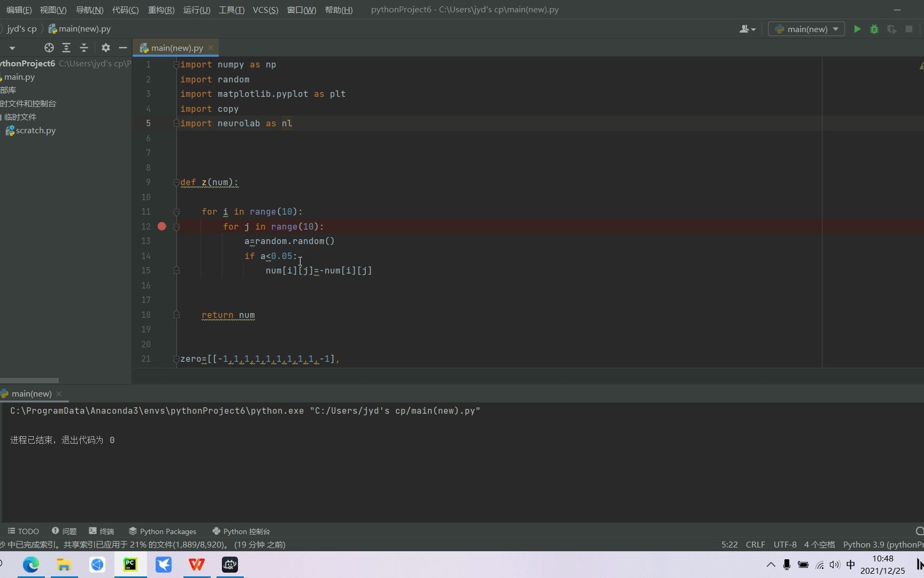Collapse all items in project tree
924x578 pixels.
[x=84, y=48]
